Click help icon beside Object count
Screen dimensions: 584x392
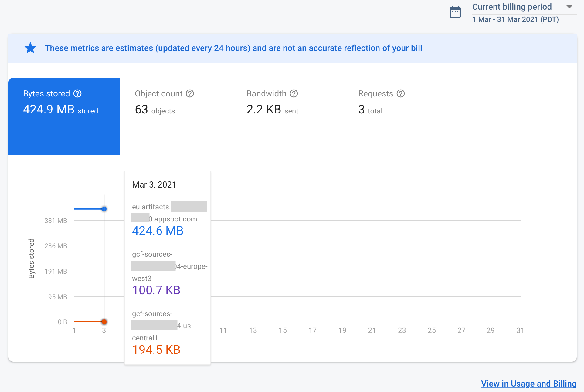tap(190, 93)
